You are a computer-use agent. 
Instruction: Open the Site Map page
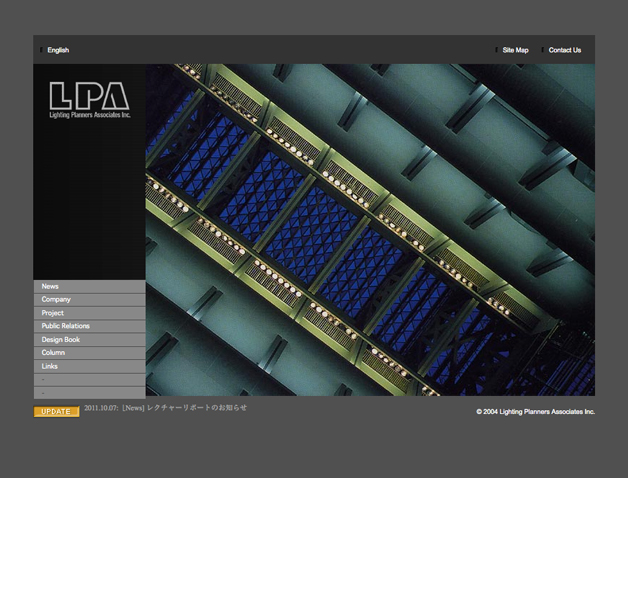pyautogui.click(x=515, y=50)
